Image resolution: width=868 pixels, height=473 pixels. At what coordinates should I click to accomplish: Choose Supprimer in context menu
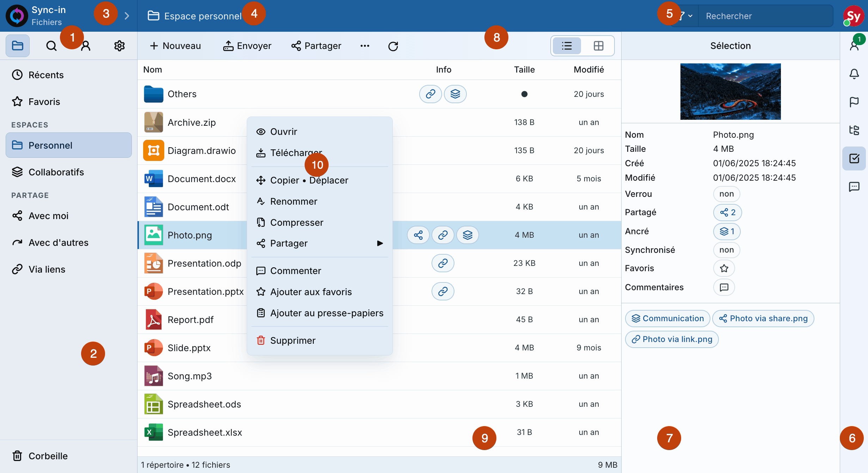coord(320,341)
